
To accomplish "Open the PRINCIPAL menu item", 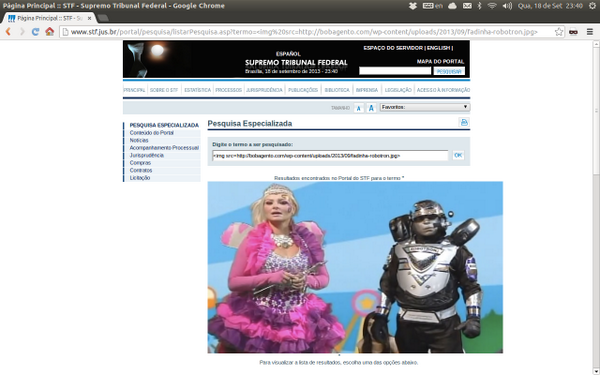I will pos(134,90).
